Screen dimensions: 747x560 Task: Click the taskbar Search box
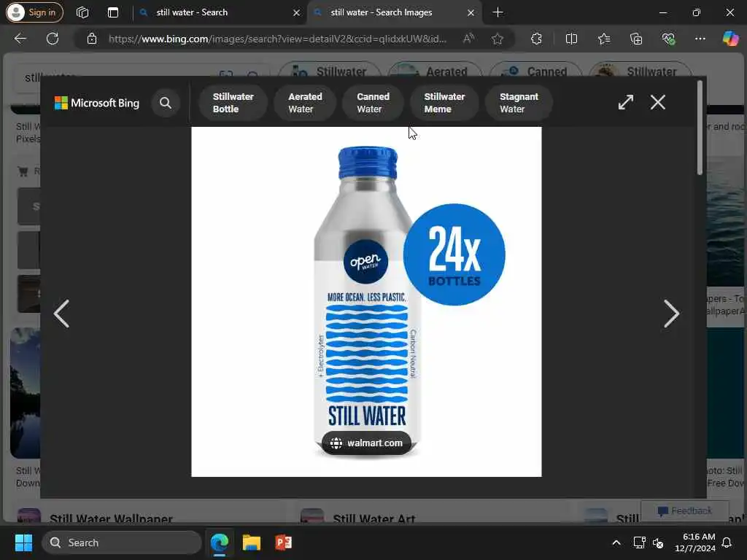[122, 542]
